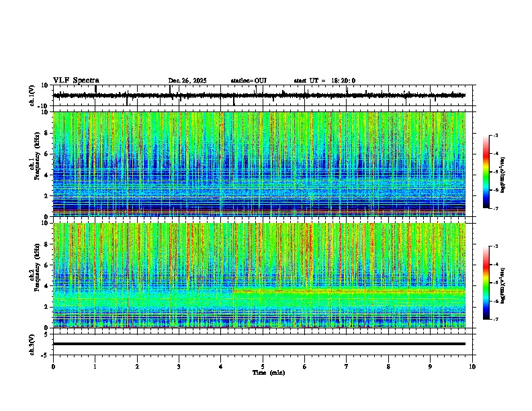Click the ch.2 Frequency (kHz) axis label
Image resolution: width=532 pixels, height=411 pixels.
pyautogui.click(x=38, y=269)
